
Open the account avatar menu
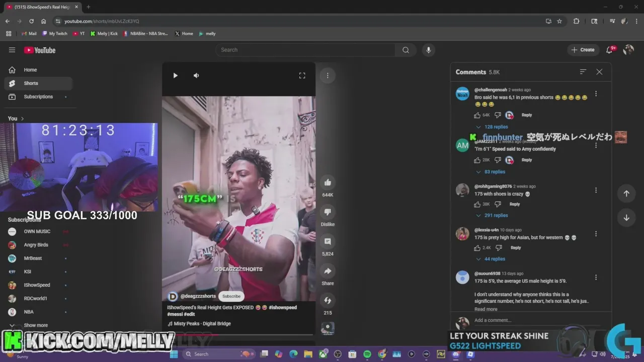click(x=628, y=50)
